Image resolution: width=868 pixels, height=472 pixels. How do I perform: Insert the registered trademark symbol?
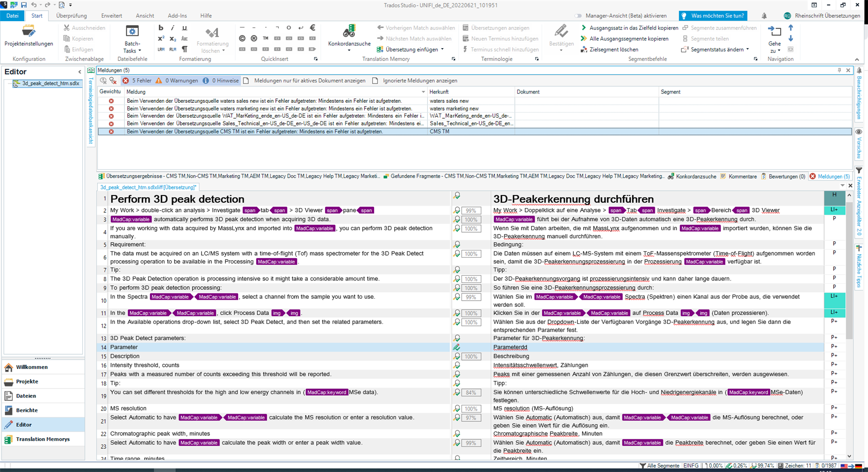254,38
